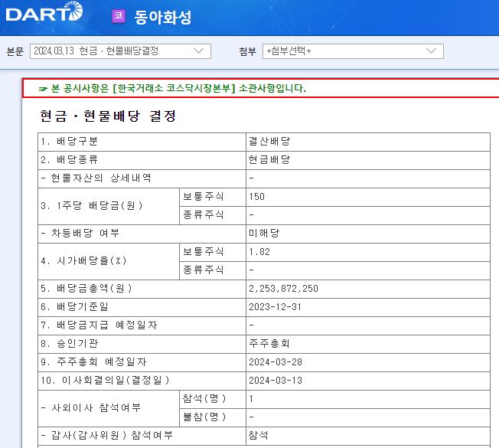
Task: Click the 현금ㆍ현물배당 결정 heading
Action: pyautogui.click(x=108, y=116)
